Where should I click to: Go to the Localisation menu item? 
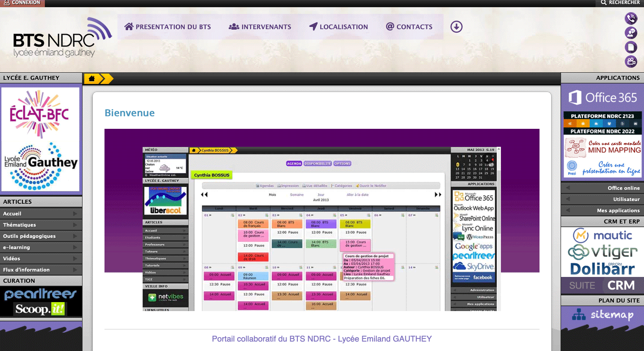pos(339,27)
